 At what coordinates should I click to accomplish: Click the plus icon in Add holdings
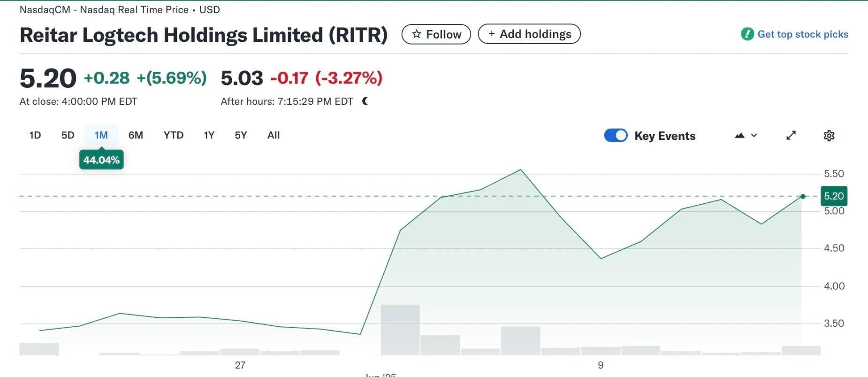tap(492, 33)
